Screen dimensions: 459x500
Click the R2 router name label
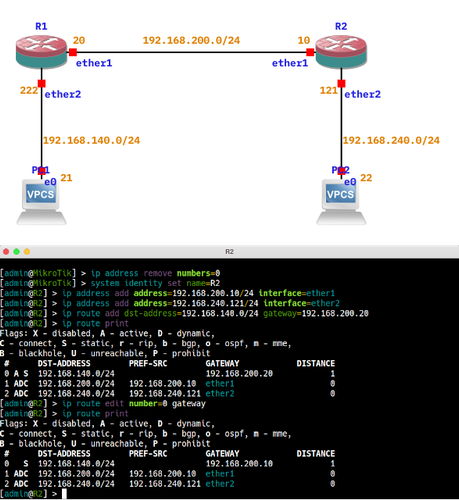tap(341, 26)
